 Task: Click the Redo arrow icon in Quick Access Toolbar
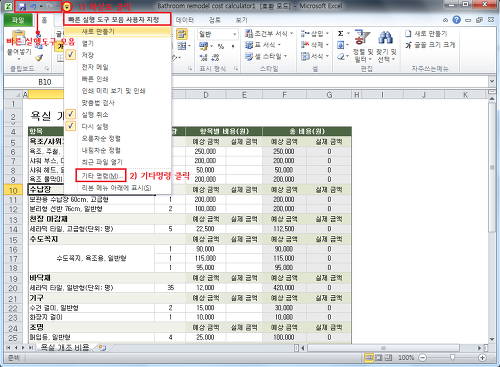pos(49,6)
